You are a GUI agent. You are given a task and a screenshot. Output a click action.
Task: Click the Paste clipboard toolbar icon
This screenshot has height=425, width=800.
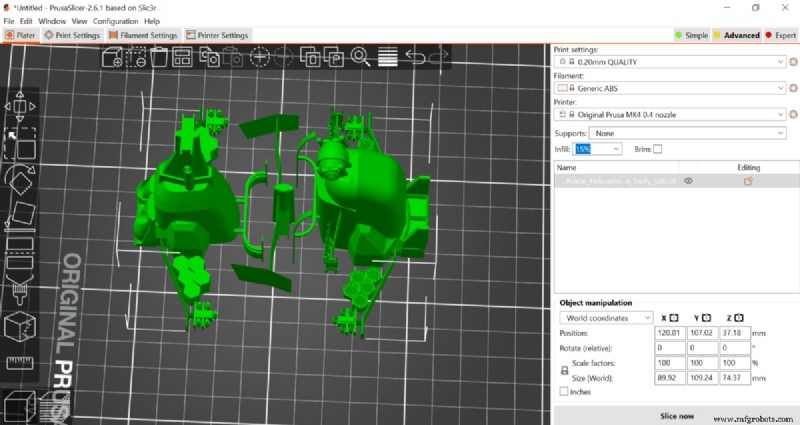pyautogui.click(x=233, y=57)
